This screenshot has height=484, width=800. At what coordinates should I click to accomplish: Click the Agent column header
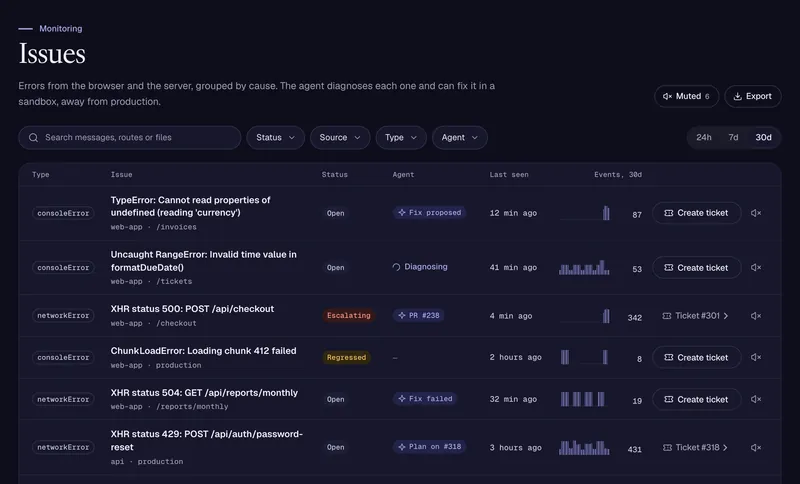(x=403, y=174)
